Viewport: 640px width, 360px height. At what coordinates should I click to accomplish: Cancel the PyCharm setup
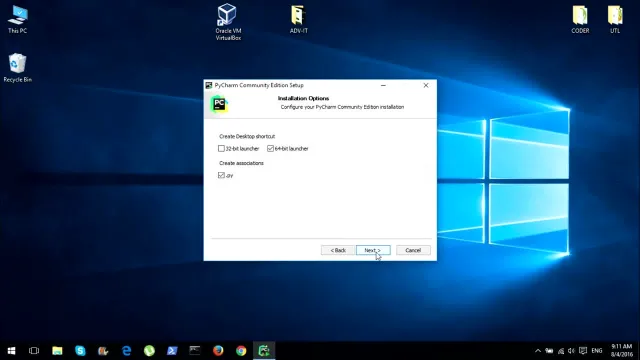point(413,250)
